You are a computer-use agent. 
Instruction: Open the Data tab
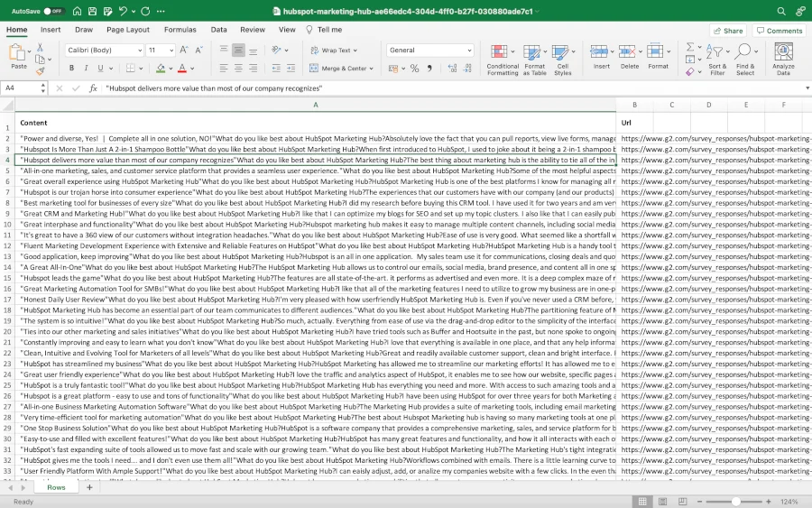[x=218, y=30]
